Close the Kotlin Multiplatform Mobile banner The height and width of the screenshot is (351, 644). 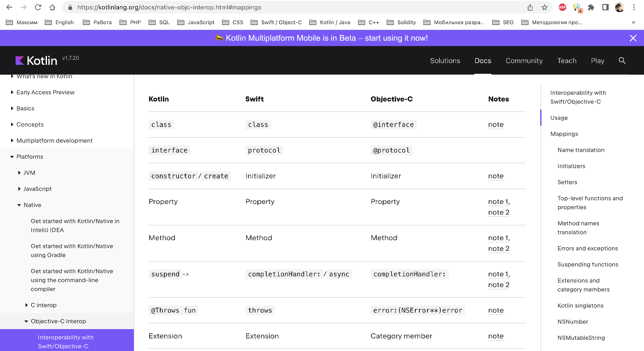[633, 38]
